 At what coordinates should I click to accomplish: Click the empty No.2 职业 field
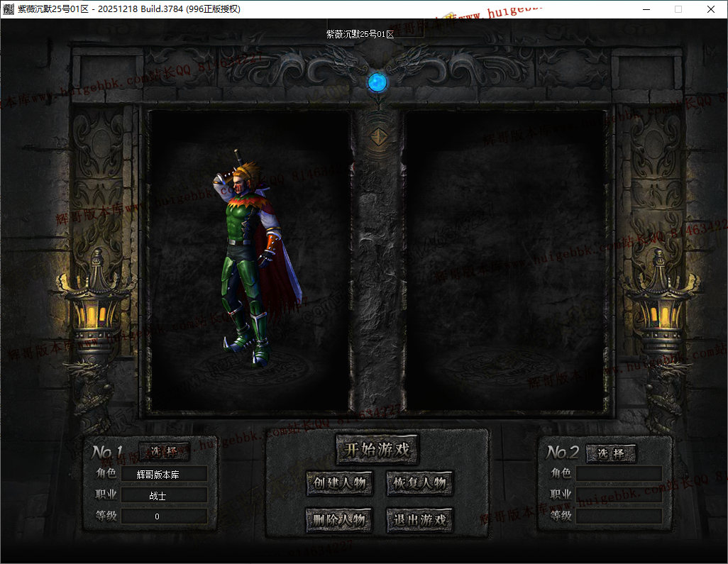click(619, 494)
